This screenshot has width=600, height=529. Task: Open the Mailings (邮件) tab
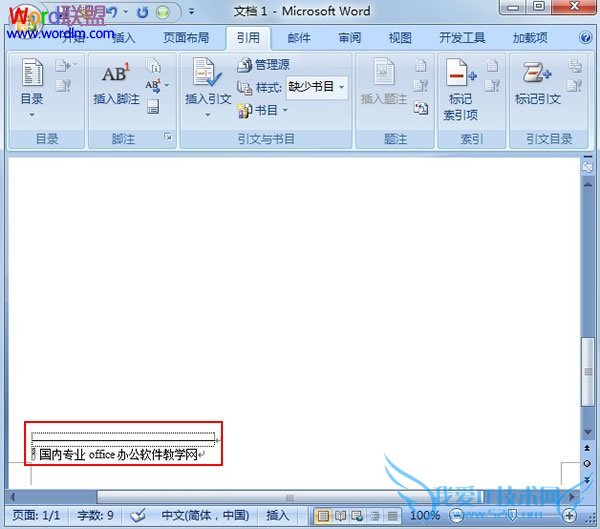click(299, 38)
